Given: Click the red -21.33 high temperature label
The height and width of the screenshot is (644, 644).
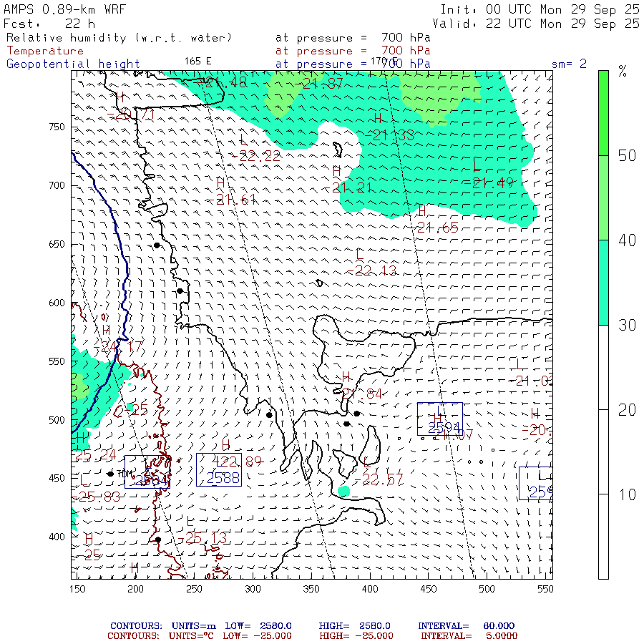Looking at the screenshot, I should (x=394, y=135).
